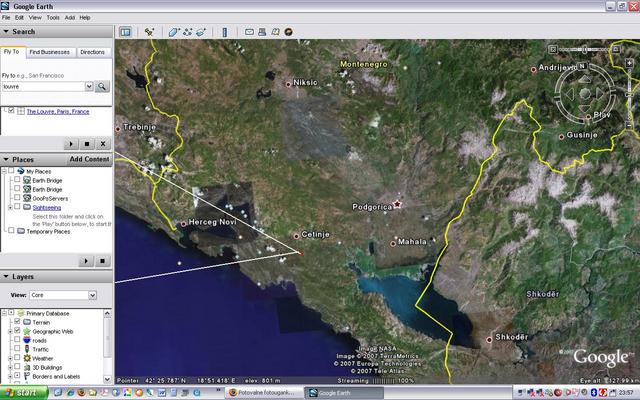Screen dimensions: 640x400
Task: Open the File menu
Action: coord(6,18)
